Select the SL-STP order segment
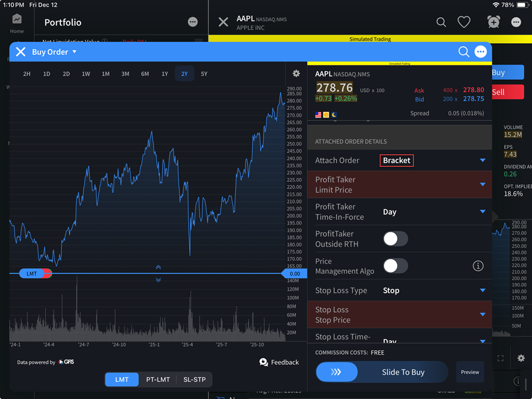The height and width of the screenshot is (399, 532). [194, 379]
